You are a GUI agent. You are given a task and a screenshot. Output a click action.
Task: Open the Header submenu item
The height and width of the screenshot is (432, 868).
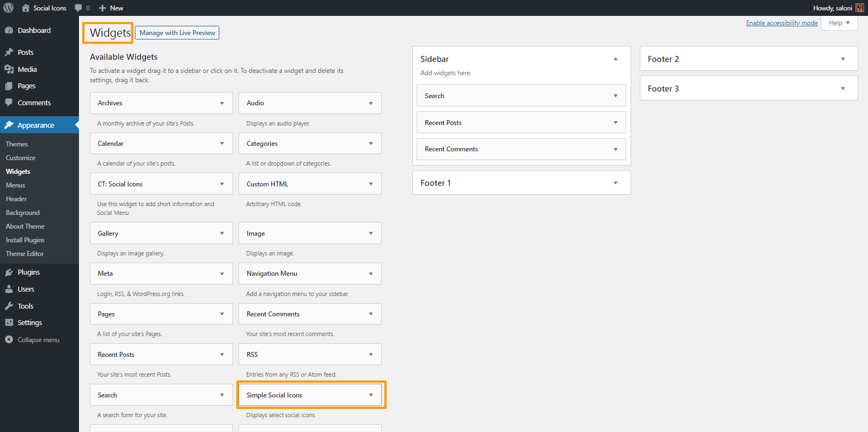[16, 199]
